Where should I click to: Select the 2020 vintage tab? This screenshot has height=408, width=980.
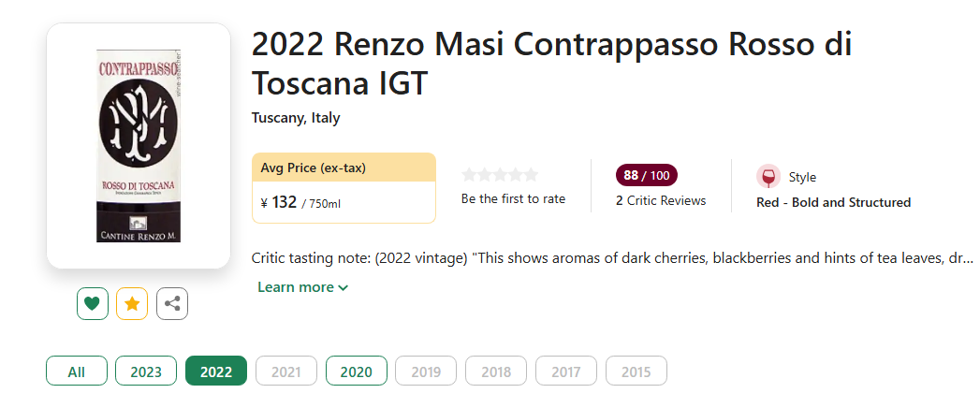356,372
